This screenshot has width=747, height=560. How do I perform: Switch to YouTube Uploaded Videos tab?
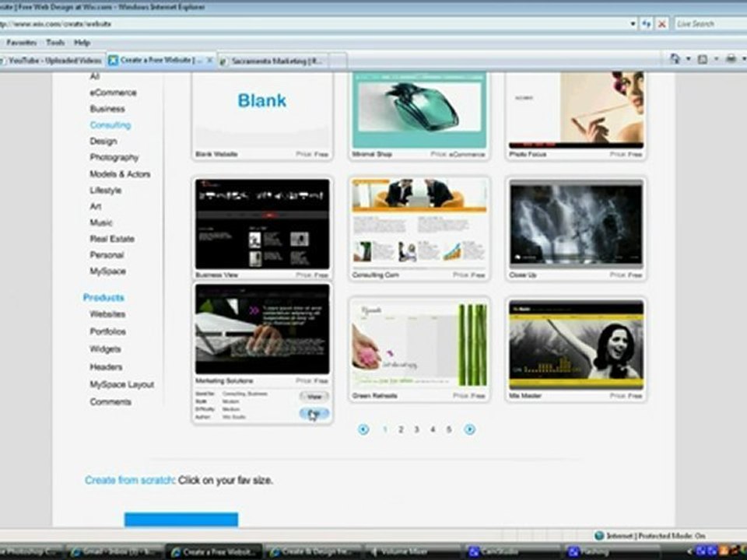point(52,61)
